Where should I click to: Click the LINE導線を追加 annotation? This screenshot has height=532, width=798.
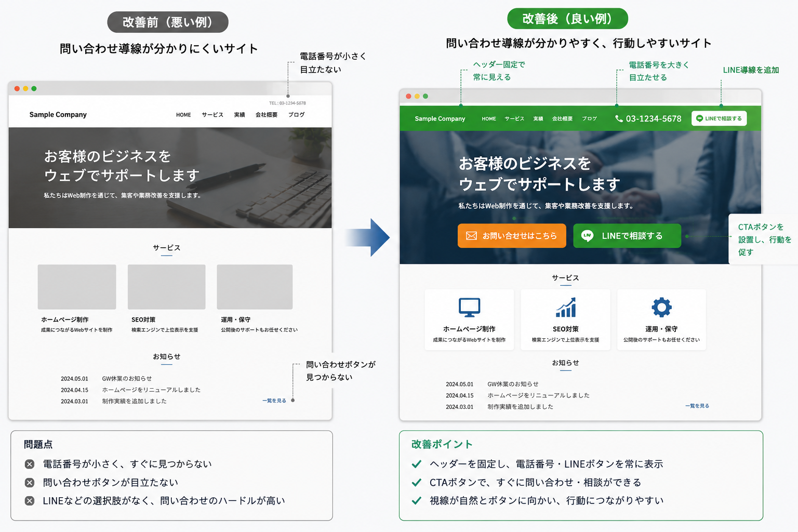pos(751,70)
